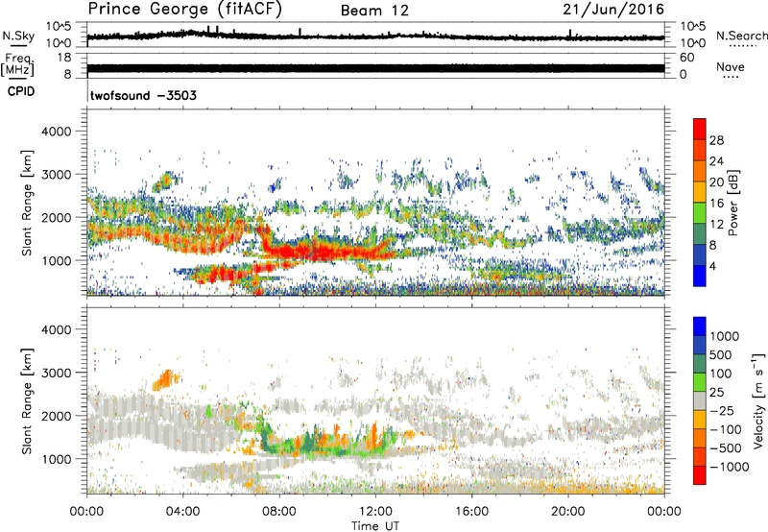The height and width of the screenshot is (532, 768).
Task: Click the '12:00' time axis tick label
Action: 375,512
